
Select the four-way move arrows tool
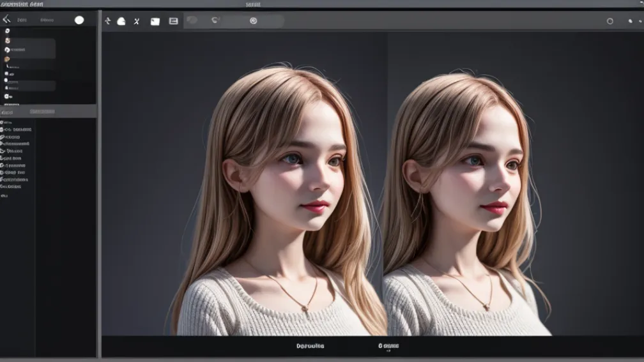pos(107,21)
